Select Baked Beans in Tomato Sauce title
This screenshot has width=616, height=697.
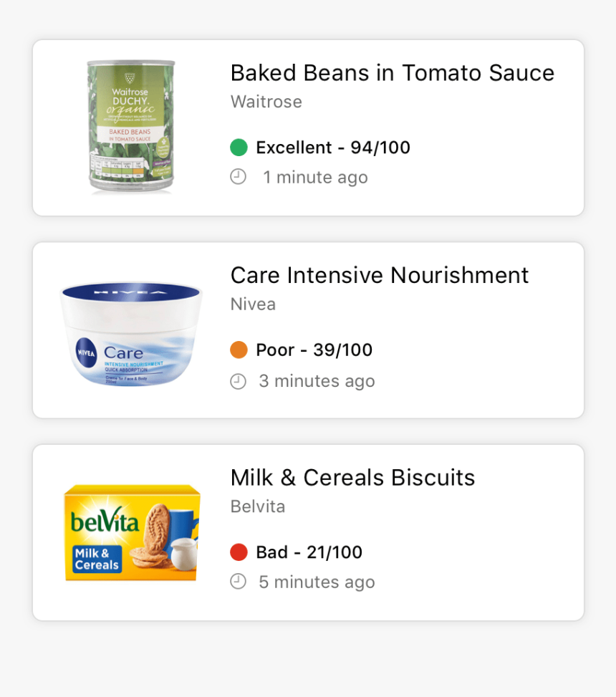[393, 73]
